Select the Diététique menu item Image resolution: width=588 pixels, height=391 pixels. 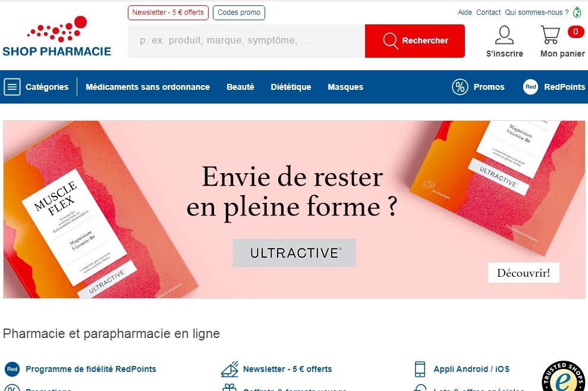[291, 87]
